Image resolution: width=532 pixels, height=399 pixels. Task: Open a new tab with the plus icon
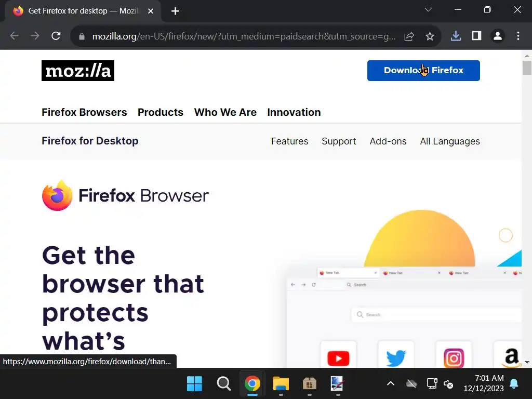coord(175,11)
